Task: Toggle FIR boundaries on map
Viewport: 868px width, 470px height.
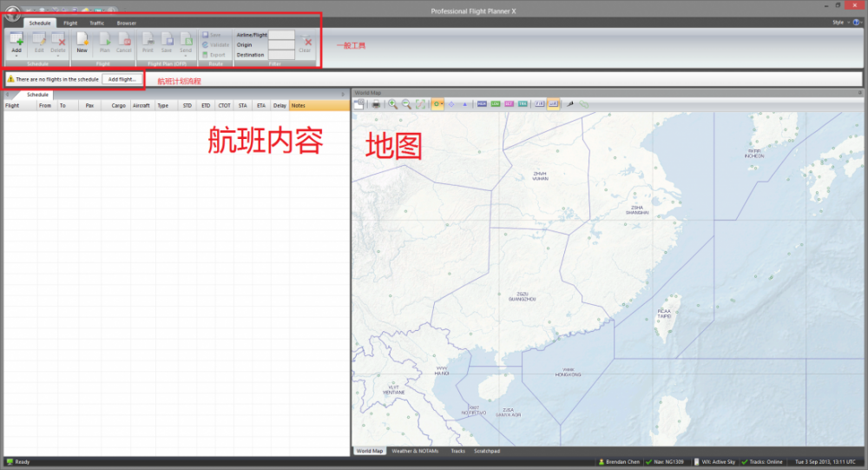Action: [539, 104]
